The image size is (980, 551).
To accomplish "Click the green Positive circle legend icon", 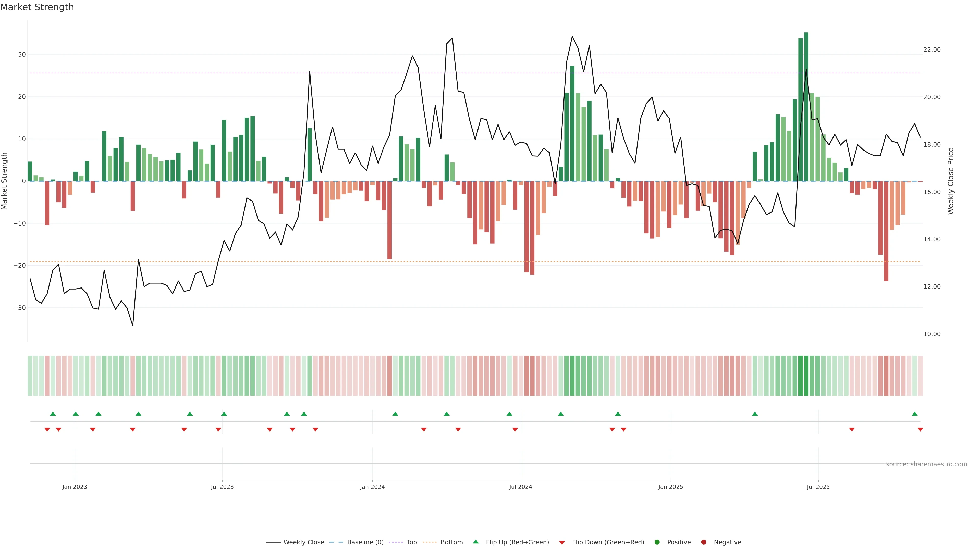I will click(x=657, y=542).
